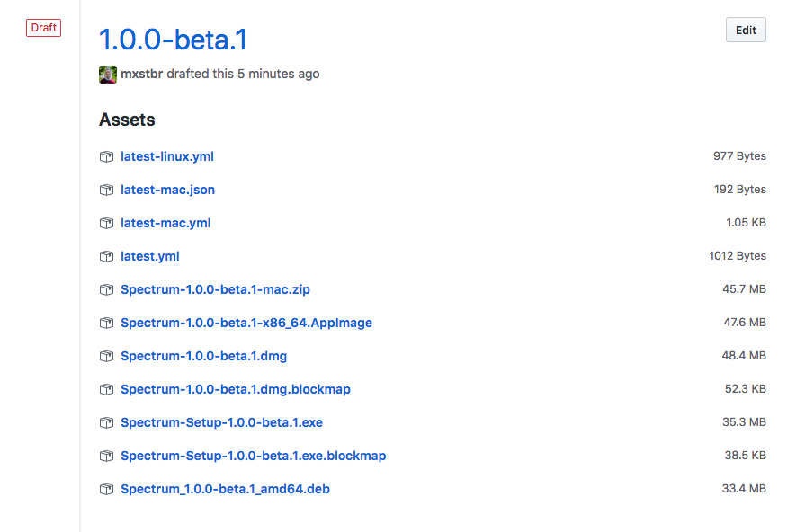Click package icon beside the amd64.deb asset
The image size is (805, 532).
pos(106,489)
